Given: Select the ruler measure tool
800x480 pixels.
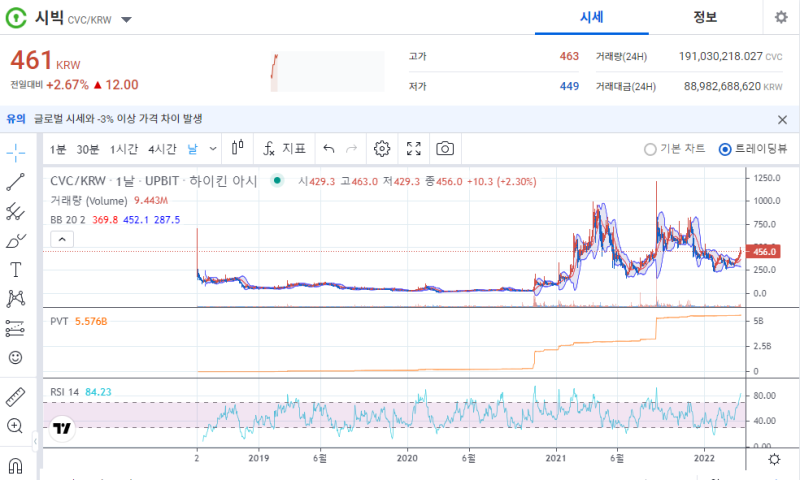Looking at the screenshot, I should [16, 397].
